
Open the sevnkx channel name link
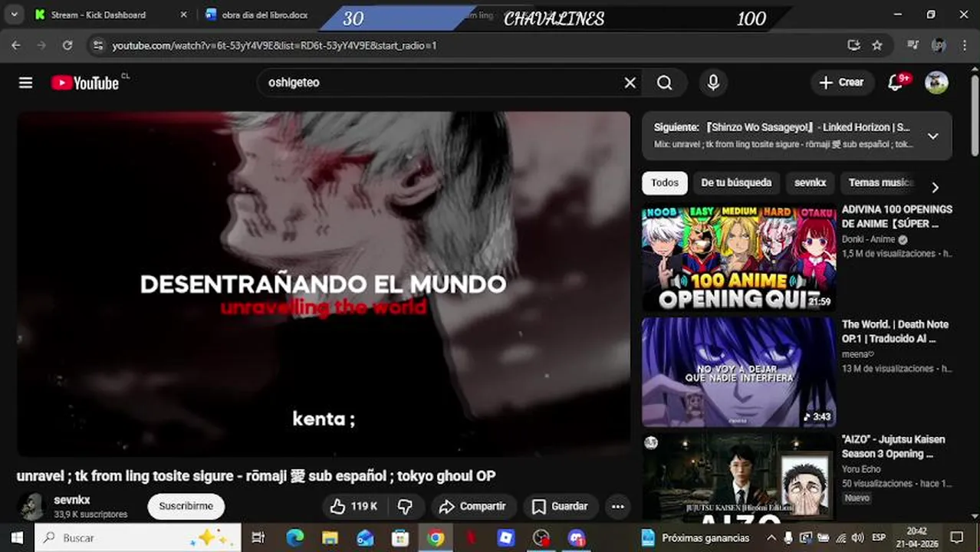72,500
